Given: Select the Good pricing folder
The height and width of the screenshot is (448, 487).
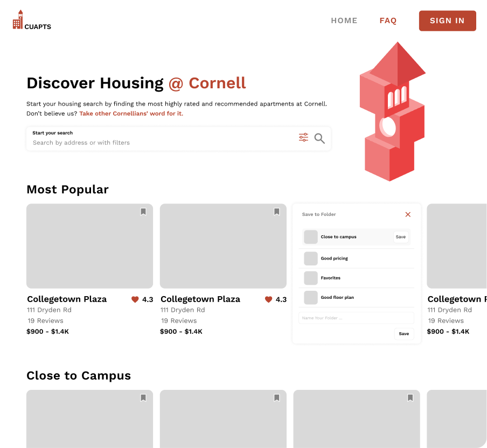Looking at the screenshot, I should tap(357, 258).
